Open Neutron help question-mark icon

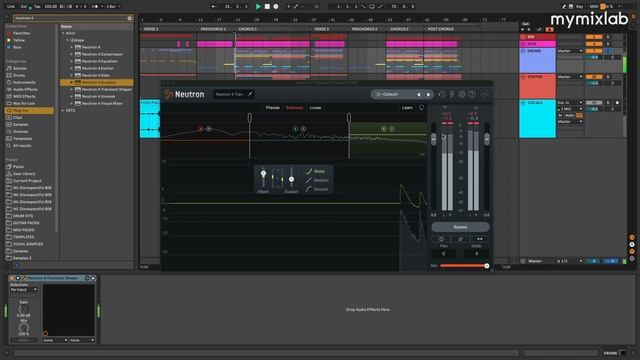coord(472,94)
